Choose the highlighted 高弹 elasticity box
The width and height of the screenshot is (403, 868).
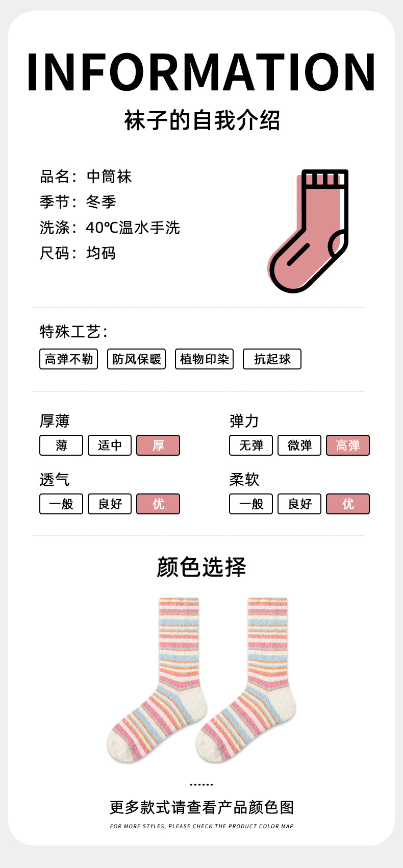[348, 445]
